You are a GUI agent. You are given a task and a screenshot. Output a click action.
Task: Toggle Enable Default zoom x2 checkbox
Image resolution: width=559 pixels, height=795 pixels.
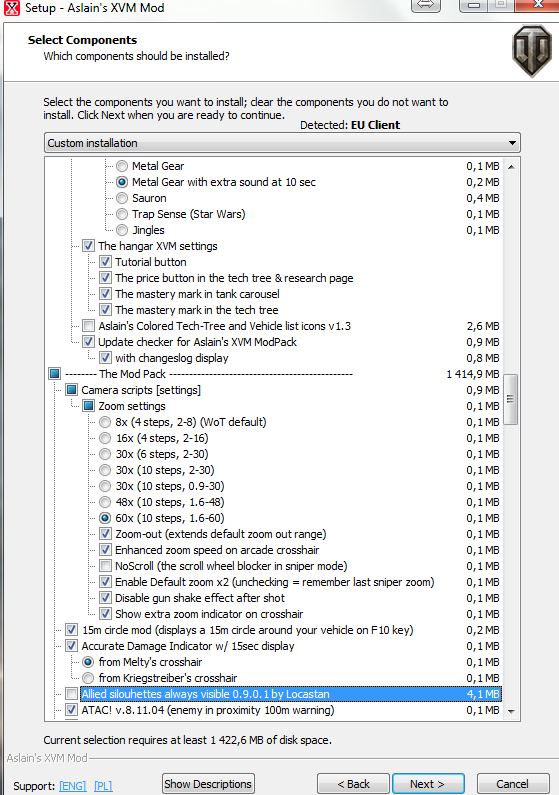(105, 582)
